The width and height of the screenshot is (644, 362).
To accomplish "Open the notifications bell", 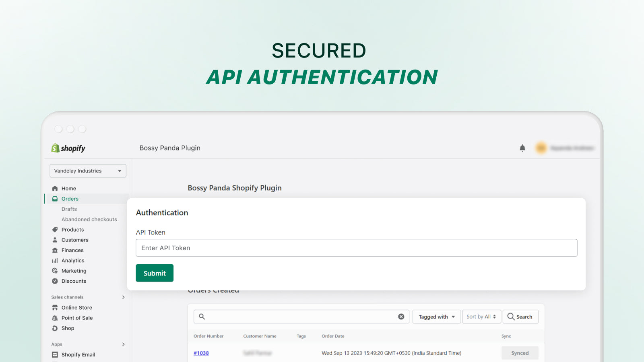I will 522,148.
